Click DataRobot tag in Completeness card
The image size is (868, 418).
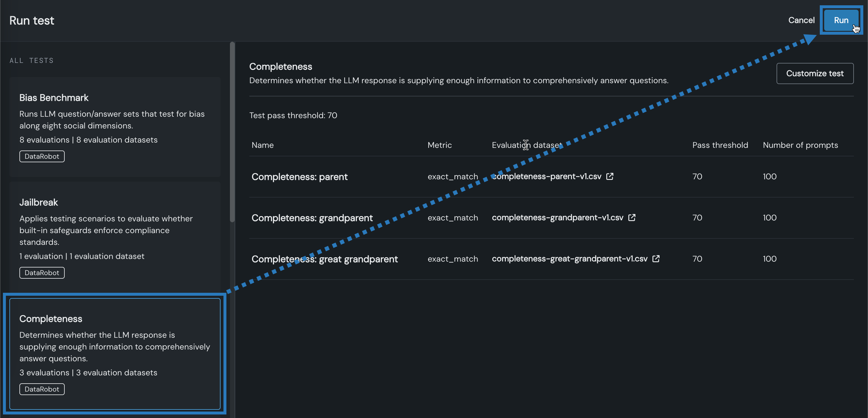click(42, 389)
